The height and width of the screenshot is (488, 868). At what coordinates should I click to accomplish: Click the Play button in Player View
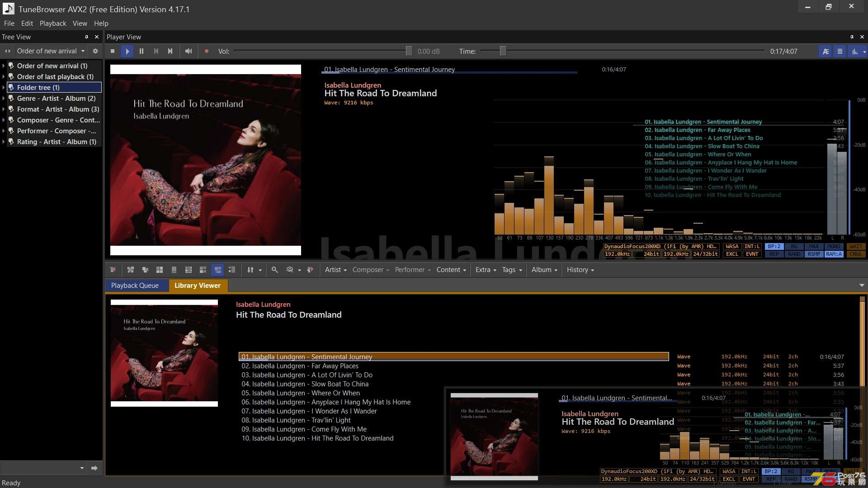[127, 52]
